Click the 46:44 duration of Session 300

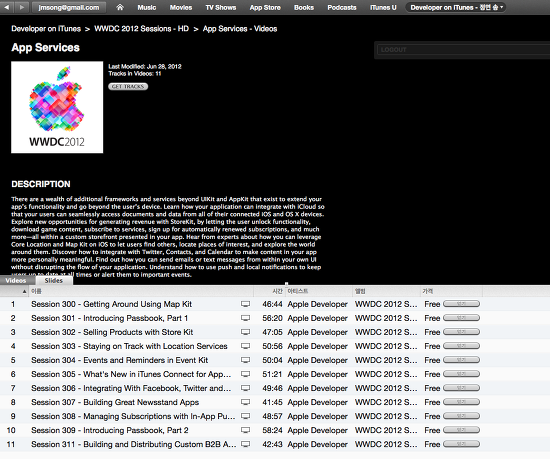pos(272,304)
